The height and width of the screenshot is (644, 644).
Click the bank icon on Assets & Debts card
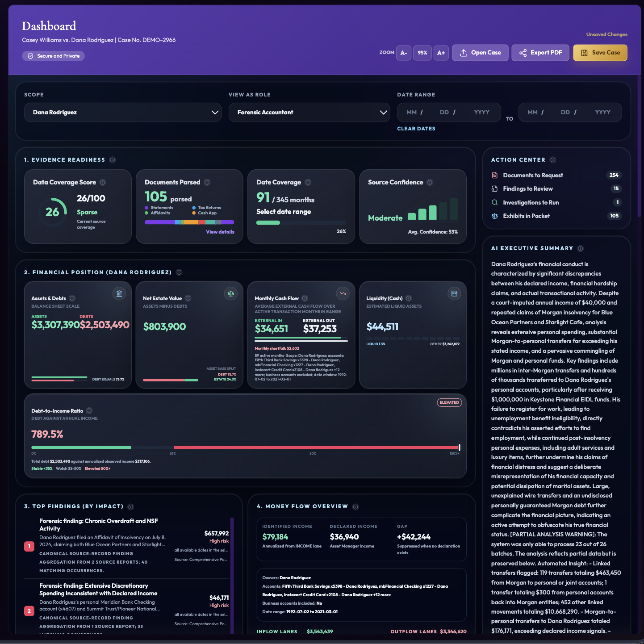coord(119,293)
